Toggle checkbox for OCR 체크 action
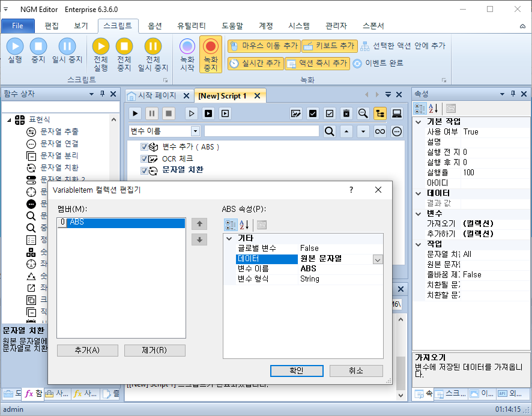This screenshot has width=532, height=416. [x=144, y=159]
